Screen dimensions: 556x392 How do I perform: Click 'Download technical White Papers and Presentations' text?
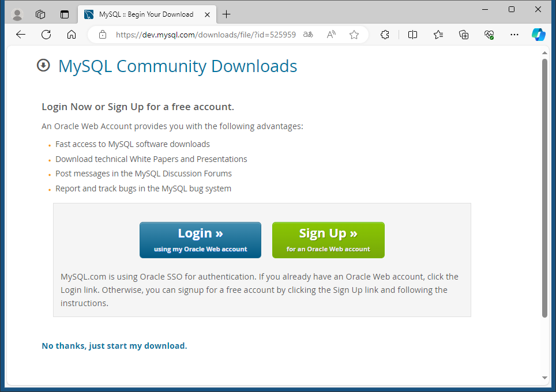click(x=151, y=159)
